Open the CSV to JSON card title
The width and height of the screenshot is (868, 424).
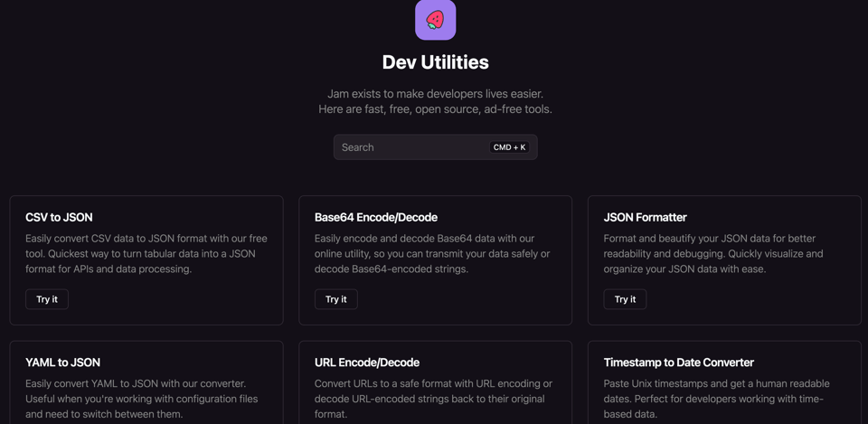pyautogui.click(x=59, y=217)
